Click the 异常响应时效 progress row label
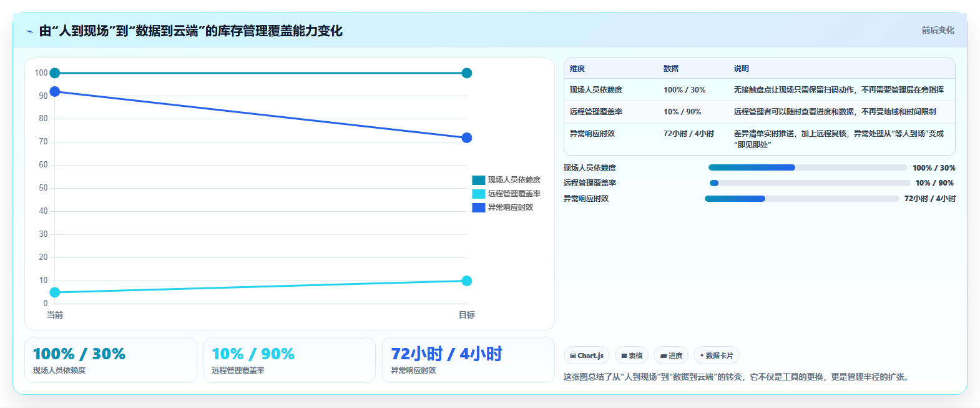This screenshot has width=980, height=408. pos(586,199)
